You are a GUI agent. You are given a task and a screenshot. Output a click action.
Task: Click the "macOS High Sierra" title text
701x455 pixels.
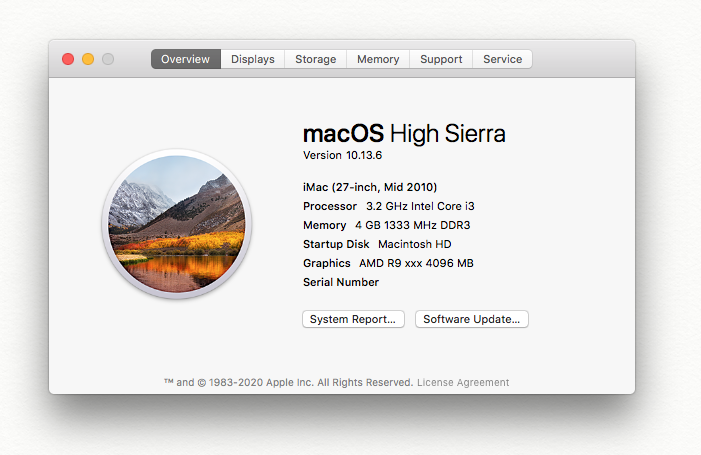[404, 134]
